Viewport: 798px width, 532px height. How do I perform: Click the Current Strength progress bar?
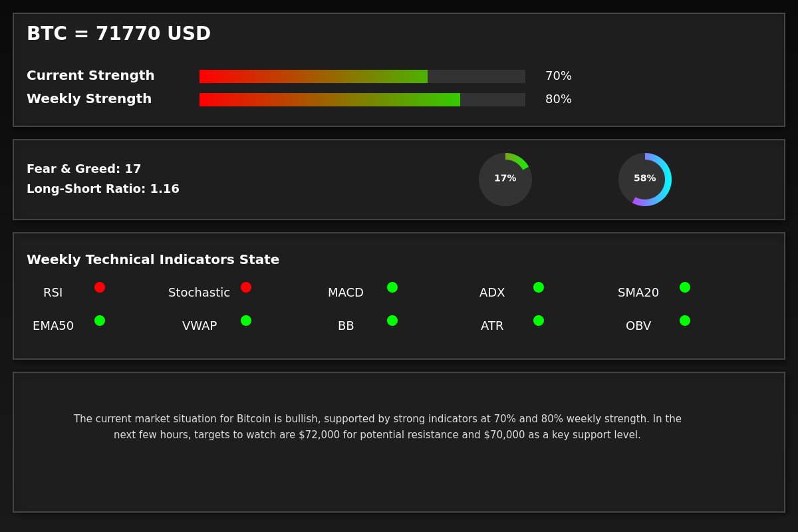(x=362, y=76)
